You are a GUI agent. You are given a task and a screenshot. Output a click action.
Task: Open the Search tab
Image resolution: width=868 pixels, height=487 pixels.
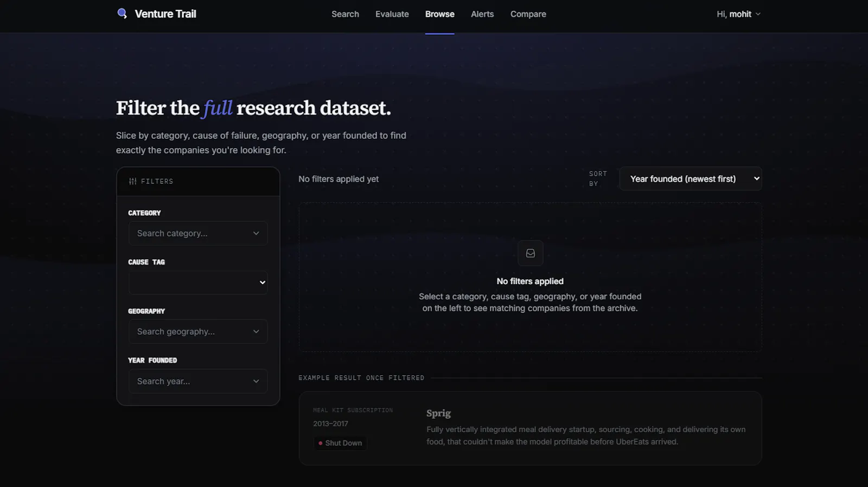tap(345, 14)
